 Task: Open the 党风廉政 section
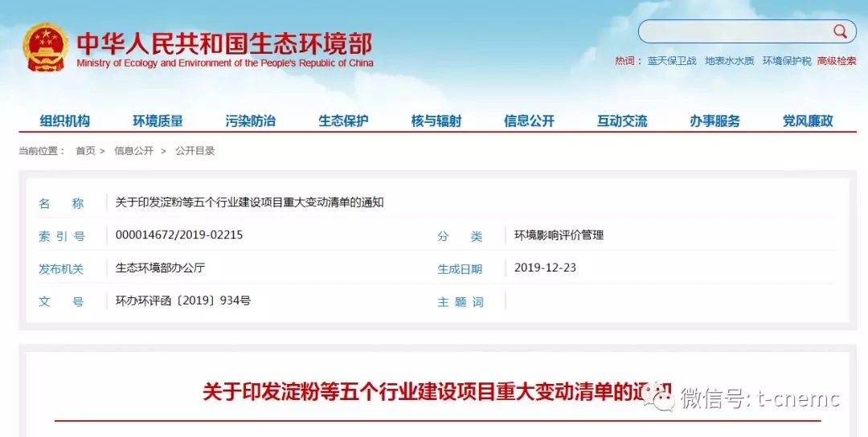point(808,121)
